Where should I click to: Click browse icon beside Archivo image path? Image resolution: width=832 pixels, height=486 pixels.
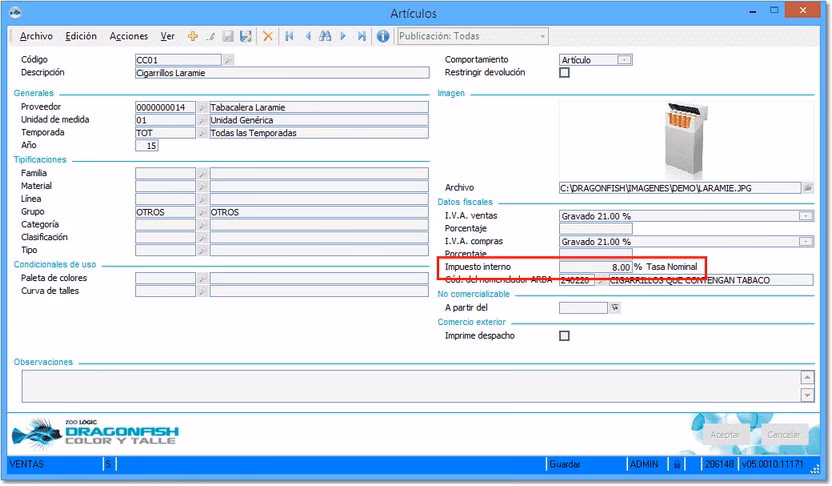808,187
